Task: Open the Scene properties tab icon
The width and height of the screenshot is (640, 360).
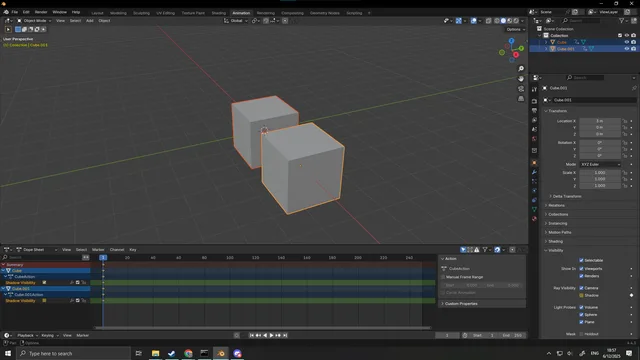Action: point(534,129)
